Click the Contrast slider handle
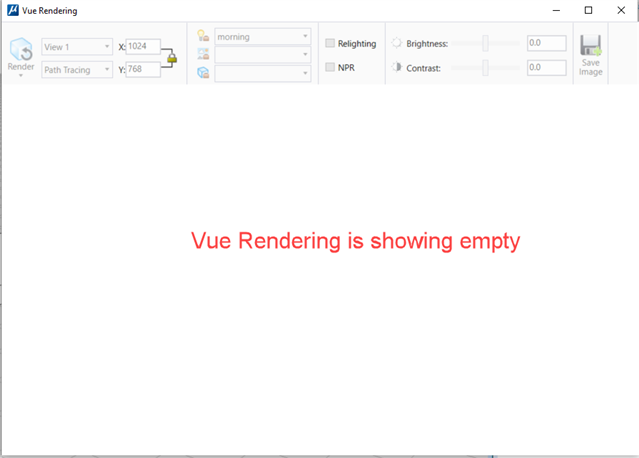 (485, 68)
